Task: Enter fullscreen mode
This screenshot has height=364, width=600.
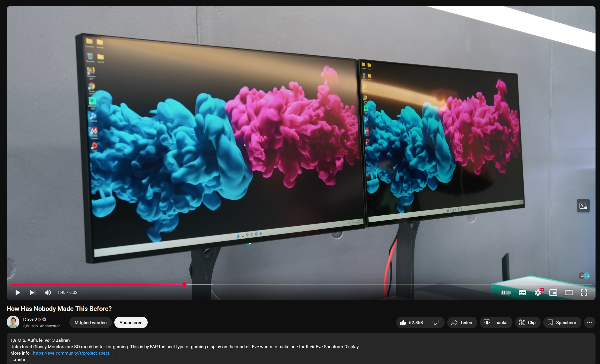Action: (584, 293)
